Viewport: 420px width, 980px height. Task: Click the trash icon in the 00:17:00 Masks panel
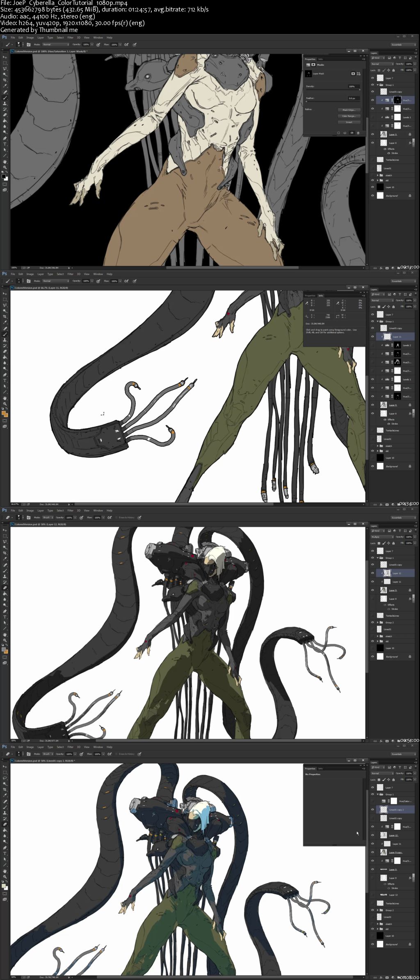click(358, 133)
